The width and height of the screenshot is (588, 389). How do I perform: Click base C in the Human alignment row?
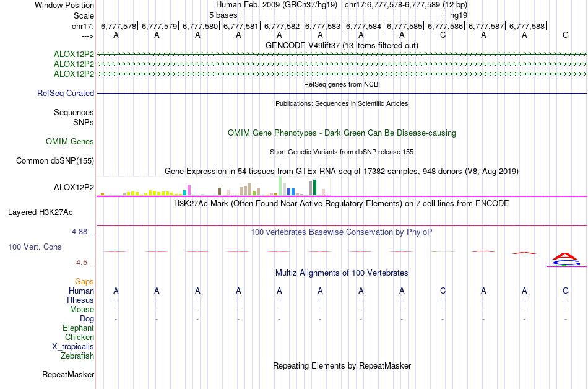pos(443,291)
